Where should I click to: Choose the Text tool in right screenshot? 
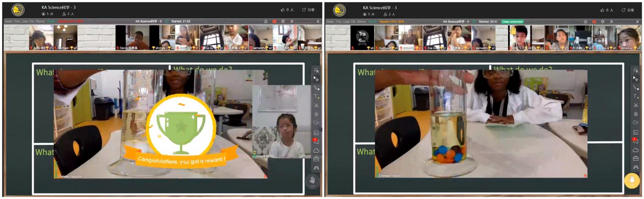(636, 96)
